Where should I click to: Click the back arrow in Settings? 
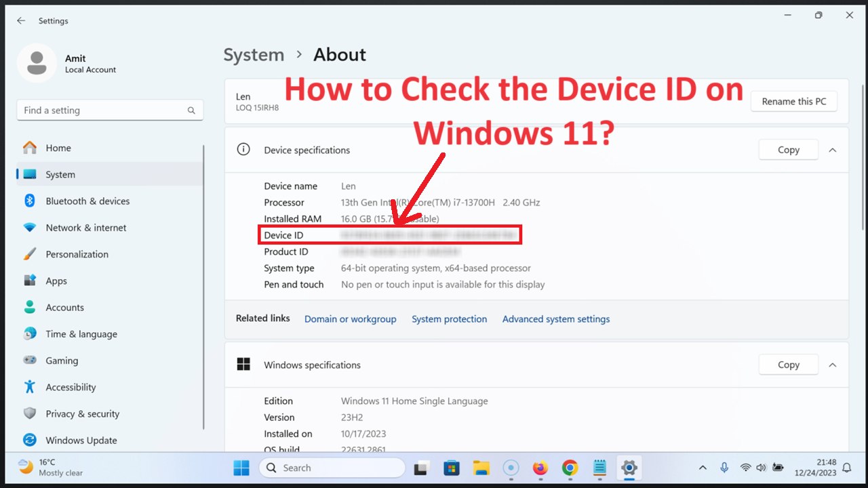[x=21, y=21]
